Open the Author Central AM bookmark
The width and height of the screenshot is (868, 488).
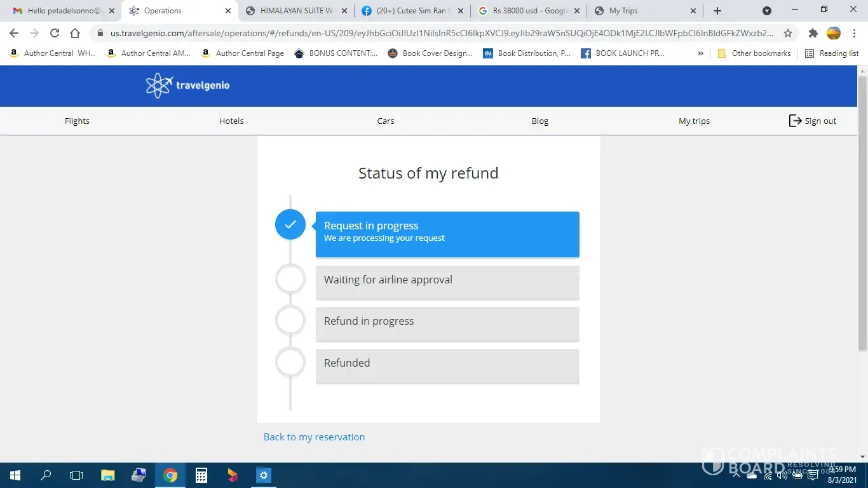tap(149, 53)
